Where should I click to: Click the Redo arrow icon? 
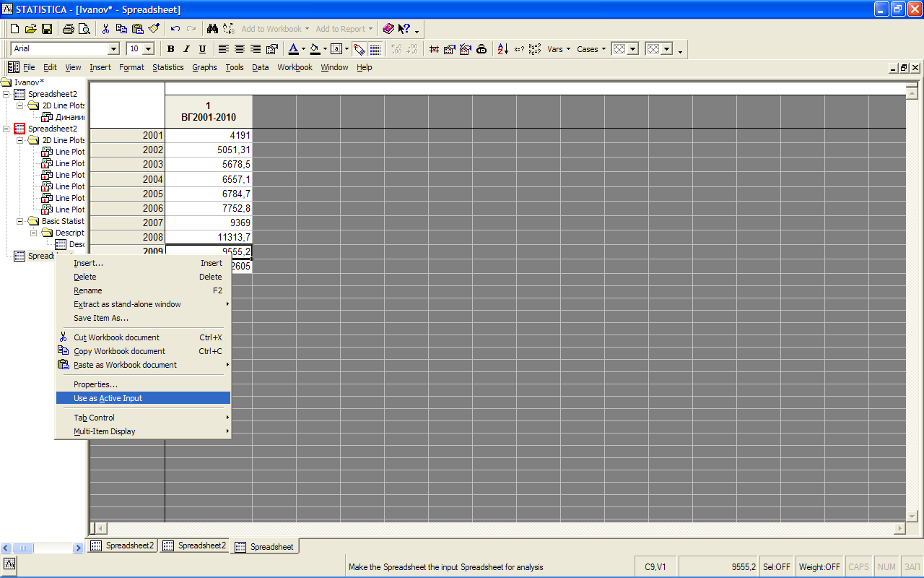(x=191, y=29)
